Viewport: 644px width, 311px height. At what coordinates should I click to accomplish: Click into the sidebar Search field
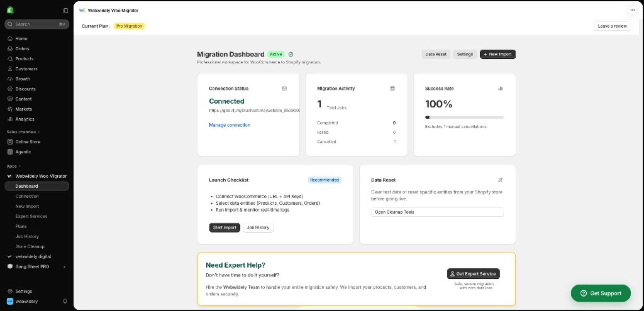tap(37, 24)
